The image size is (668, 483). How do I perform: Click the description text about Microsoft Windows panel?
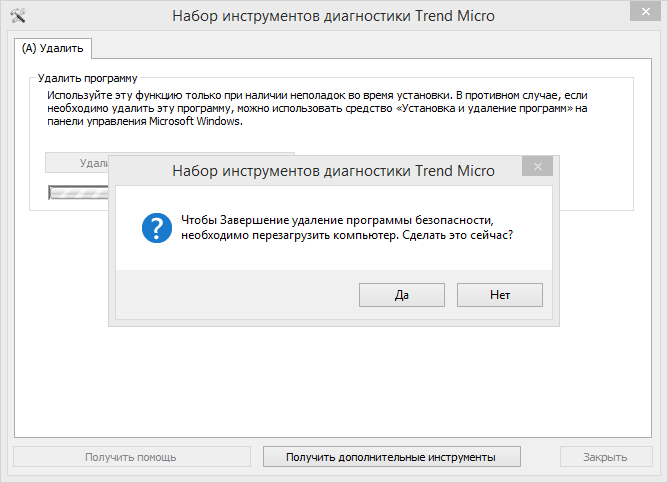(317, 108)
